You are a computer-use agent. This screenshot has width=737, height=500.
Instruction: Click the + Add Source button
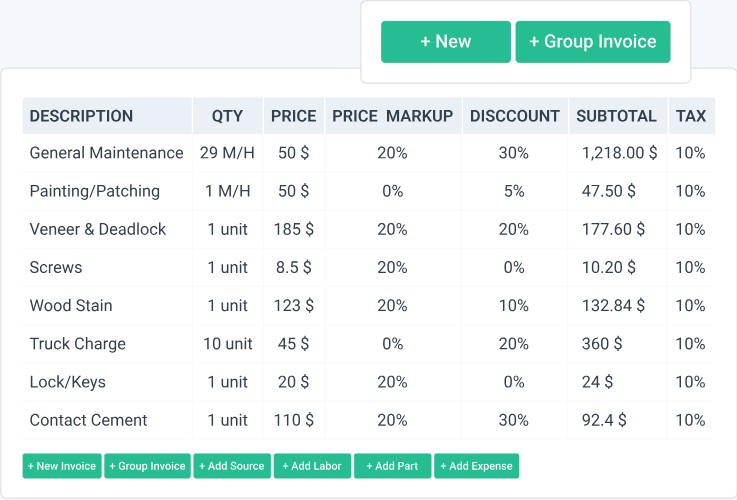232,466
